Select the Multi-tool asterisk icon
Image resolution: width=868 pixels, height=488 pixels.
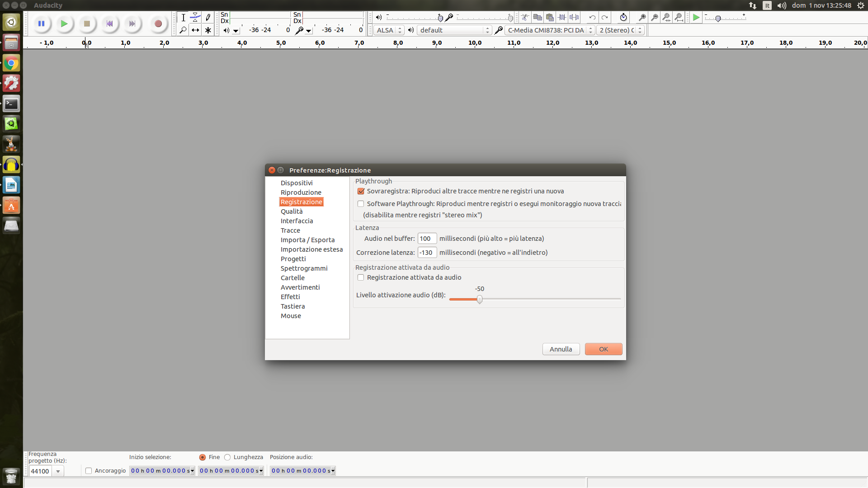(208, 30)
